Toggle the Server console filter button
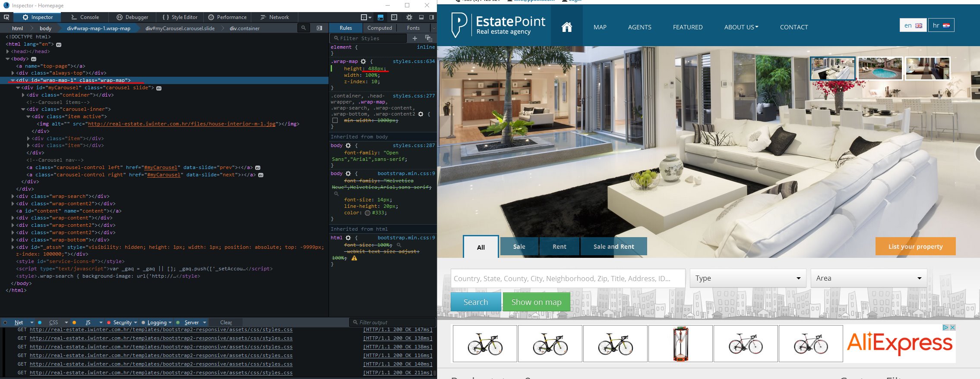 (x=192, y=323)
